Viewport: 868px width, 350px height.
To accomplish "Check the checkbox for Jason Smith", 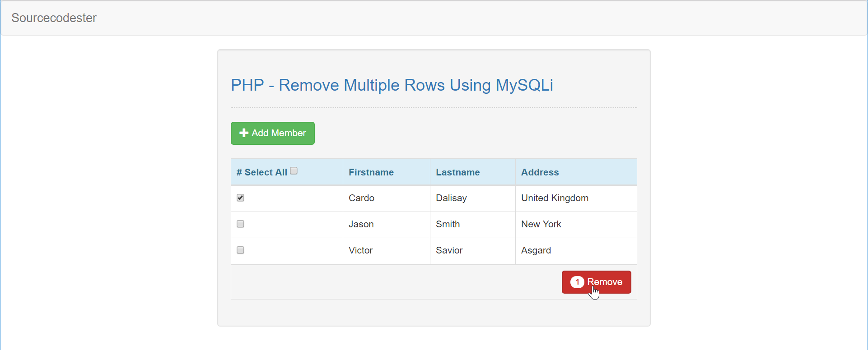I will 240,224.
